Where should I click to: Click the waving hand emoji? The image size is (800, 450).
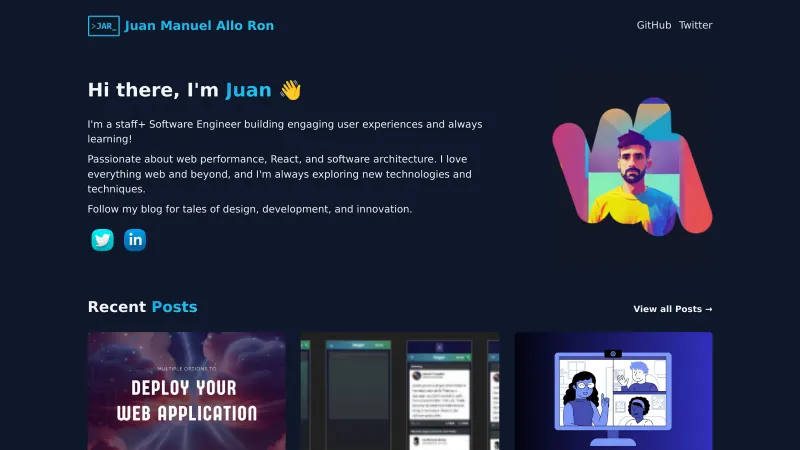[x=290, y=90]
